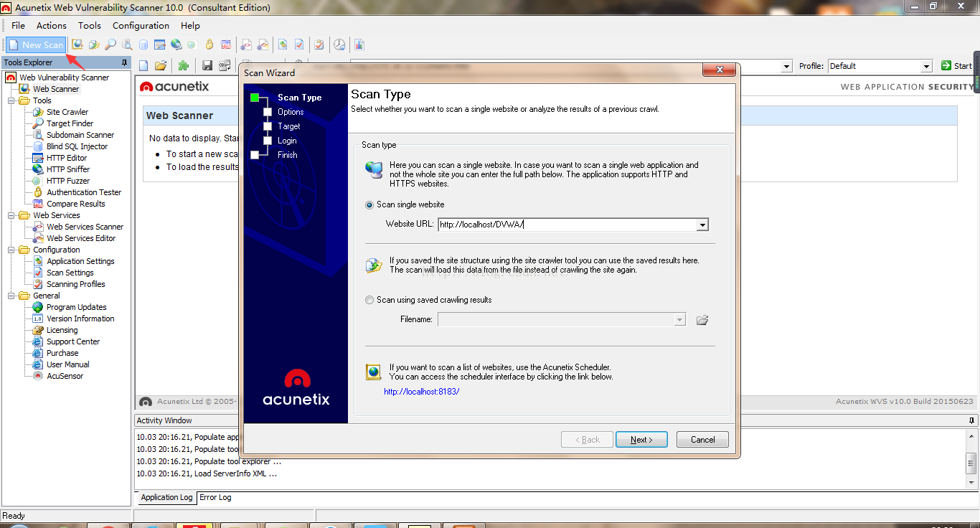Open the Tools menu in menu bar

point(90,26)
